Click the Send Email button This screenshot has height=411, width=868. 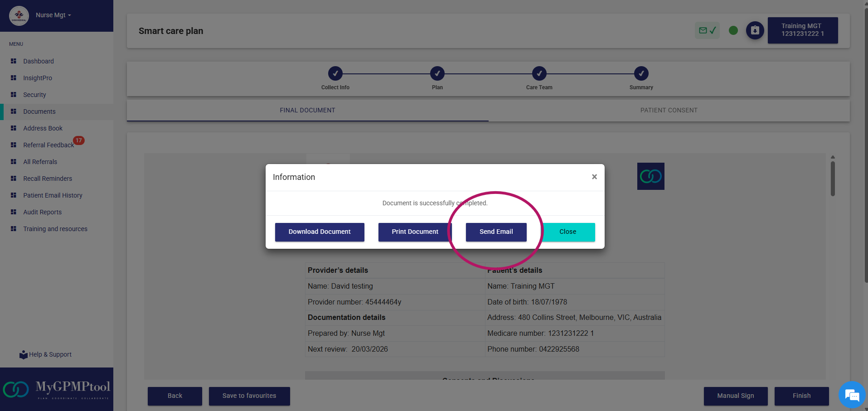pyautogui.click(x=495, y=232)
